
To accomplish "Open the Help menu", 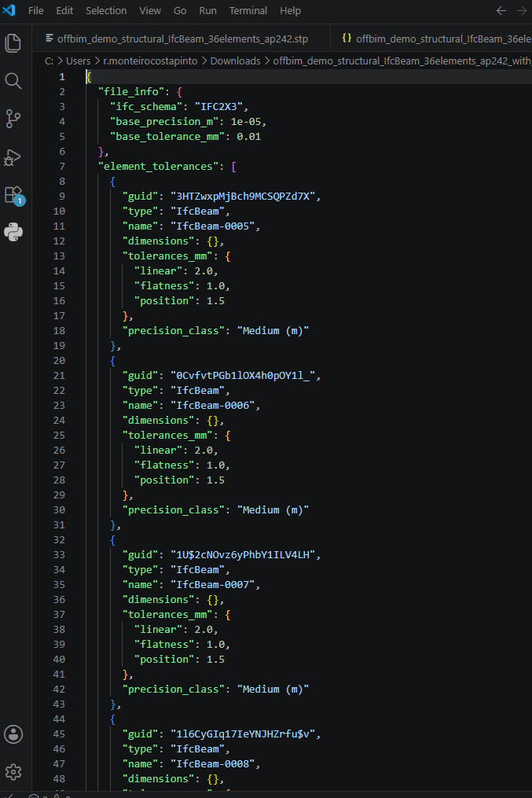I will 291,11.
